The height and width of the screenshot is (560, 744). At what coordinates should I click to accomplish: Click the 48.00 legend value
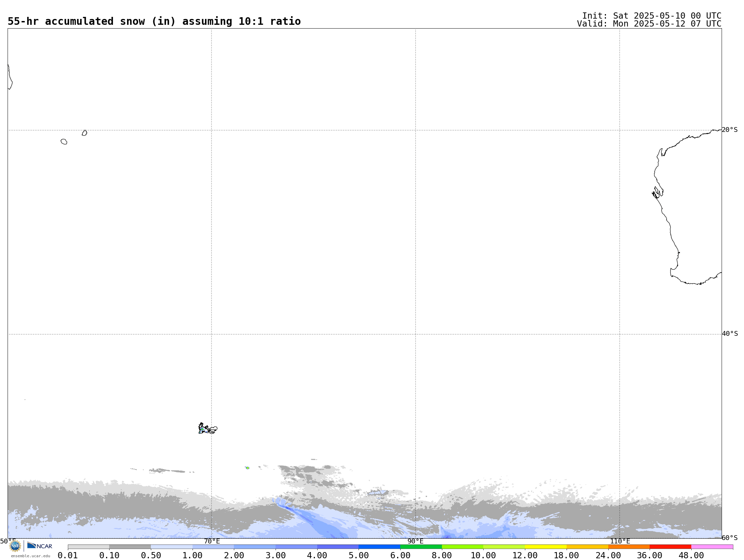pos(691,555)
